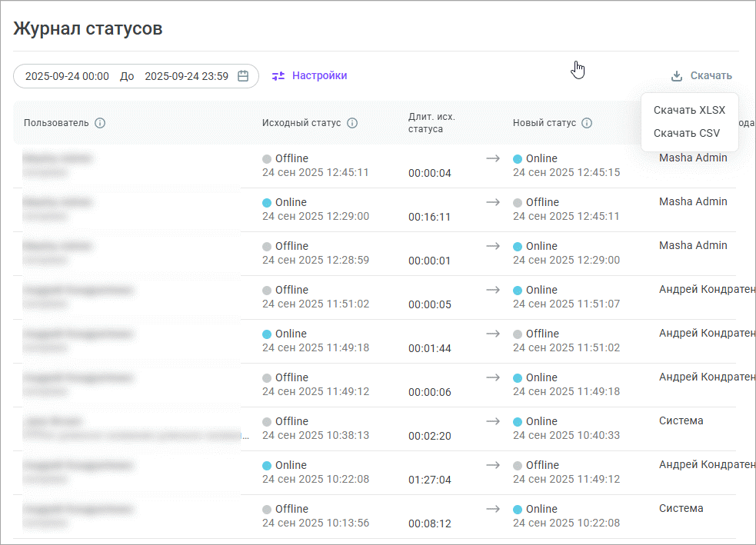Click duration 00:16:11 cell

[x=429, y=217]
